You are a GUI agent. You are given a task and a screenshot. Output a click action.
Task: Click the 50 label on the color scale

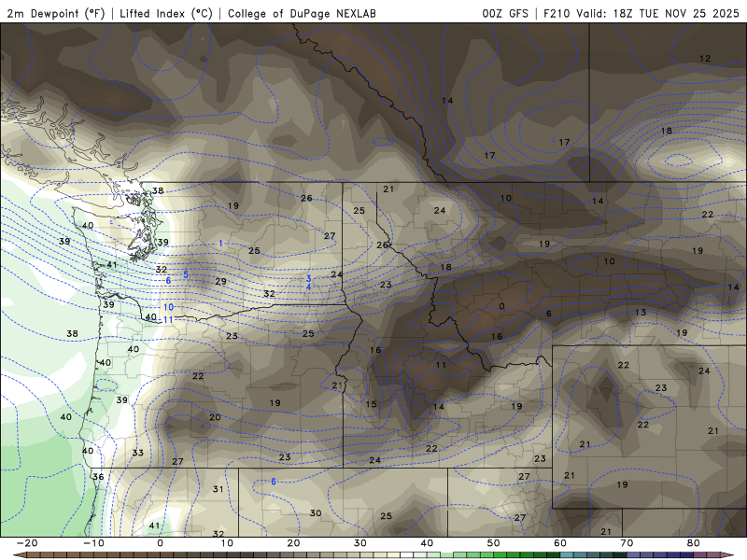tap(493, 543)
